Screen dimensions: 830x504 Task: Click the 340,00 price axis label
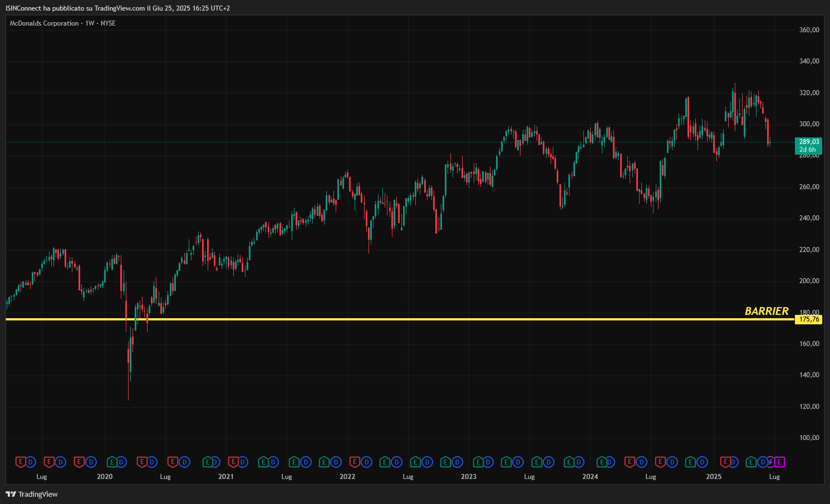809,61
